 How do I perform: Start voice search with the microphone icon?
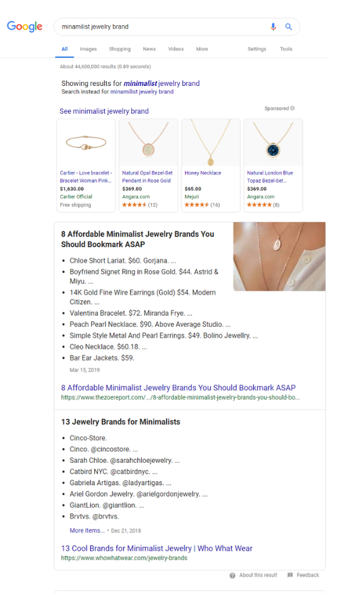point(273,27)
